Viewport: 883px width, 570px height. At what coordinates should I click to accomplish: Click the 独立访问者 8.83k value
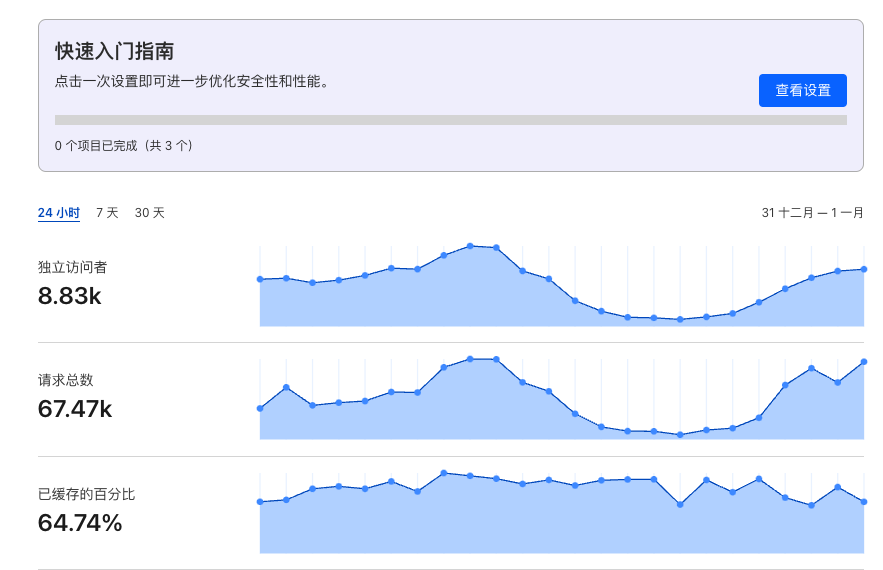(69, 296)
